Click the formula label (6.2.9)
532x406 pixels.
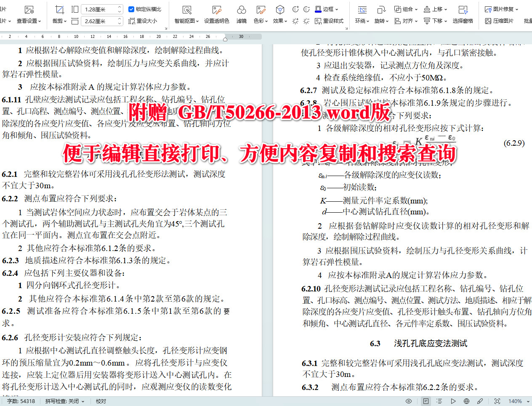pyautogui.click(x=514, y=143)
